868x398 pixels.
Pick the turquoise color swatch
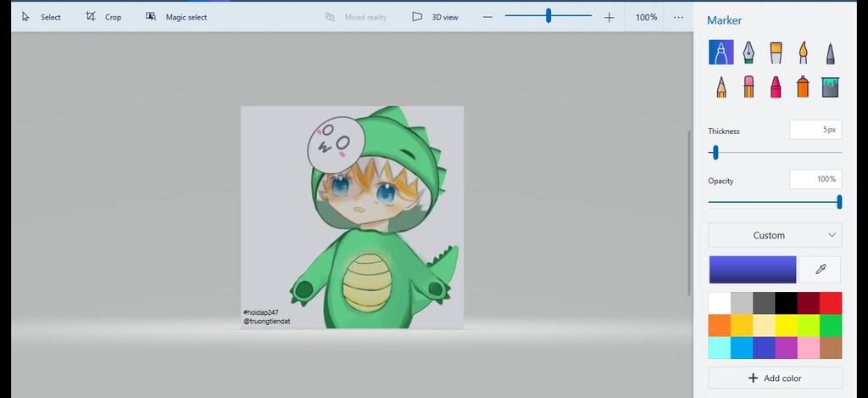(720, 348)
